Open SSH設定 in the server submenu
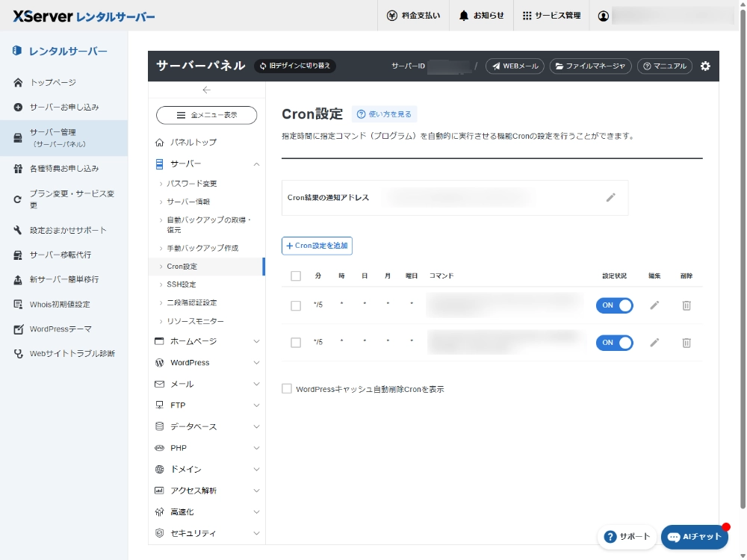The width and height of the screenshot is (747, 560). point(182,284)
